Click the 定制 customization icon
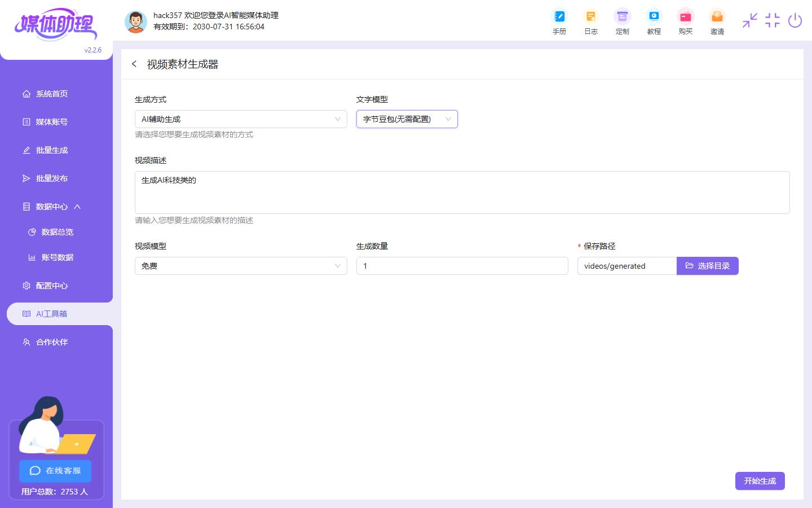Screen dimensions: 812x508 (x=622, y=21)
